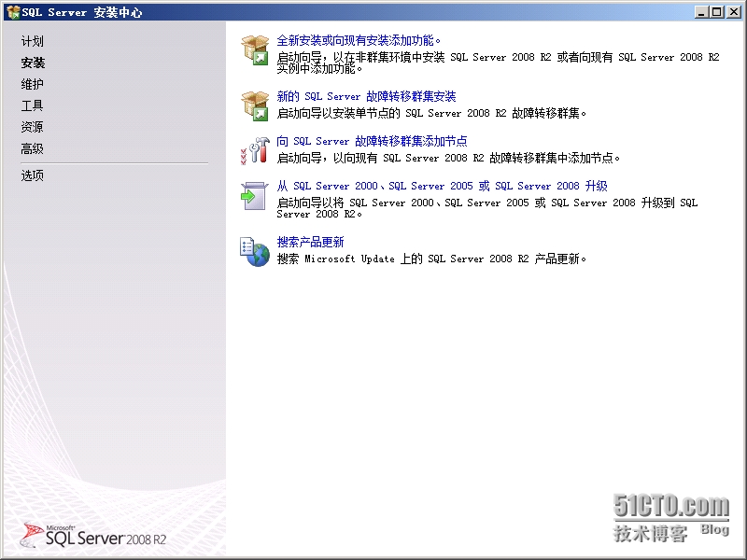The height and width of the screenshot is (560, 747).
Task: Click the box icon beside 新的 SQL Server 故障转移群集安装
Action: tap(255, 105)
